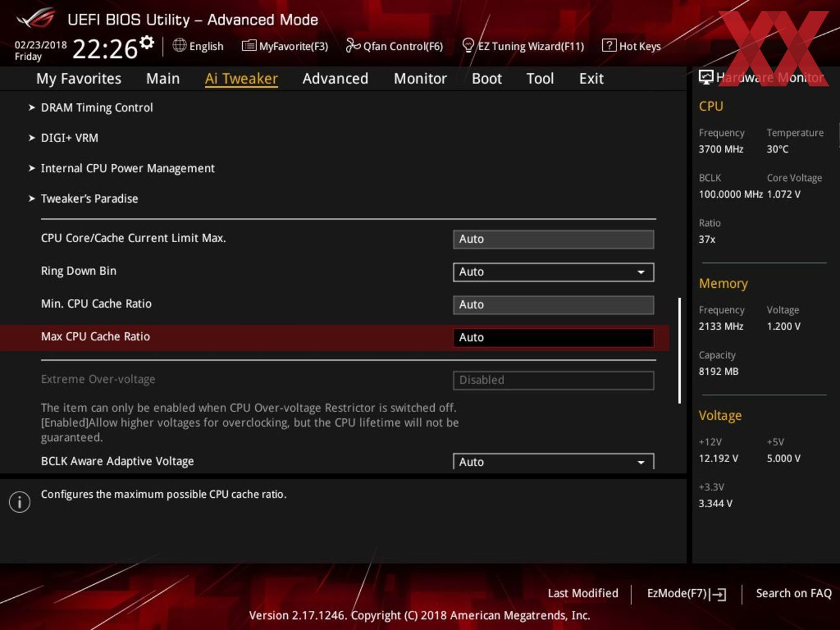The image size is (840, 630).
Task: Click CPU temperature value 30°C
Action: (778, 149)
